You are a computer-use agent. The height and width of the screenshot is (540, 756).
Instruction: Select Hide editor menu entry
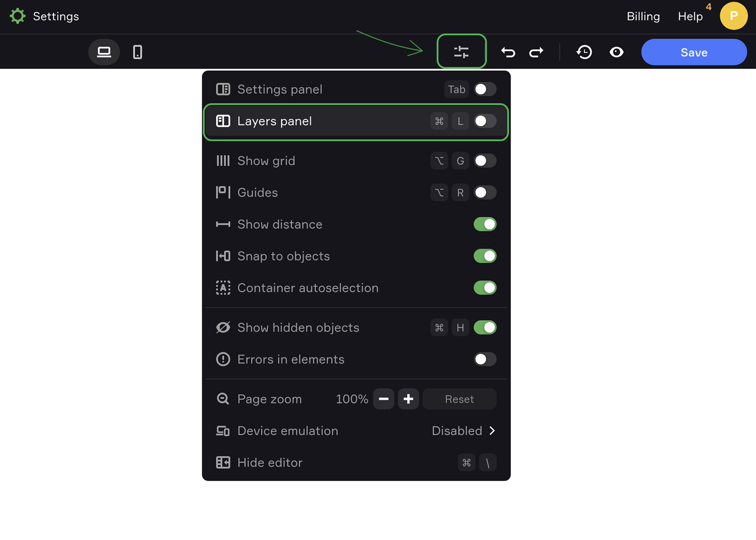[x=270, y=463]
